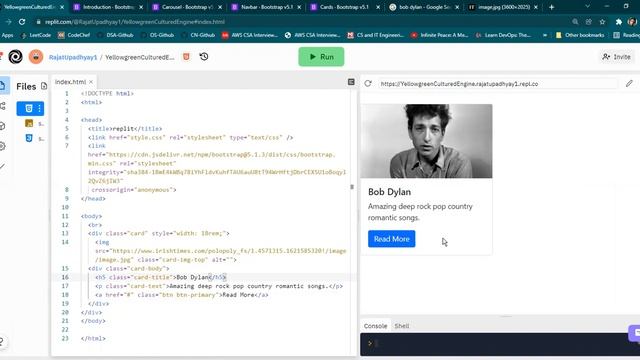
Task: Click the Bob Dylan card title
Action: (389, 192)
